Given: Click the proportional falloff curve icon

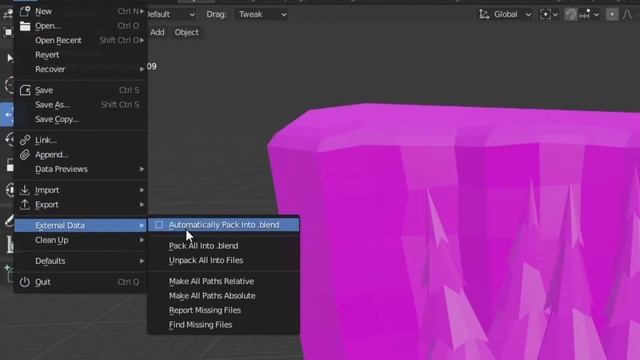Looking at the screenshot, I should point(627,14).
